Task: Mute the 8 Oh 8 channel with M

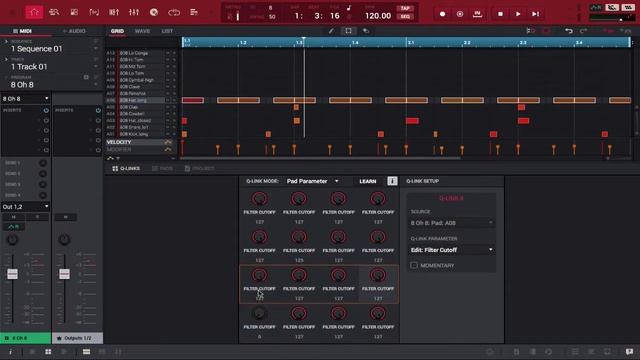Action: 14,217
